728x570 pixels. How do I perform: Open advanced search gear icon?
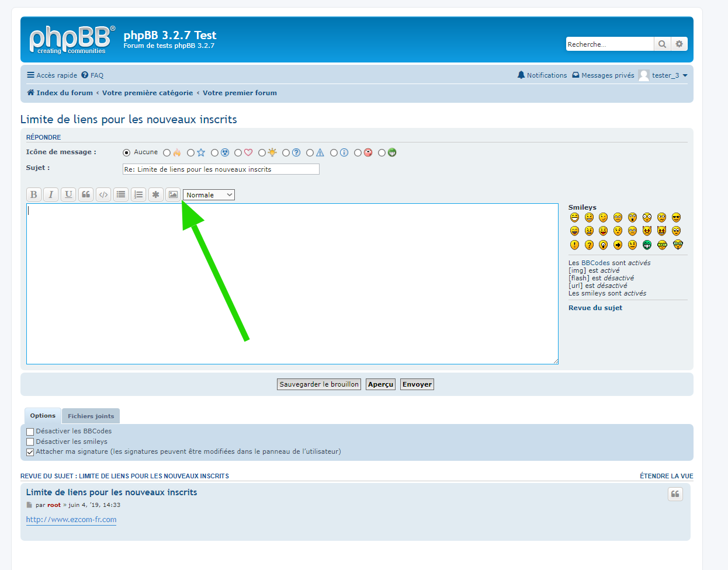pos(679,44)
